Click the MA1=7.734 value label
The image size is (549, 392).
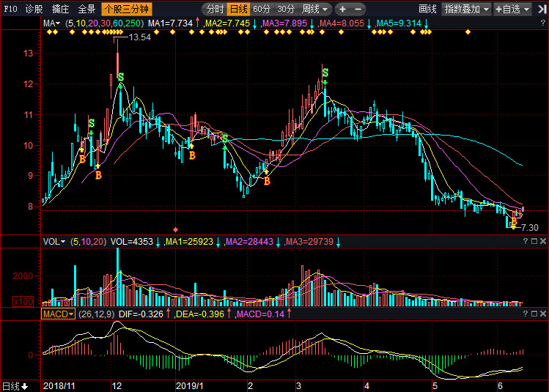170,23
